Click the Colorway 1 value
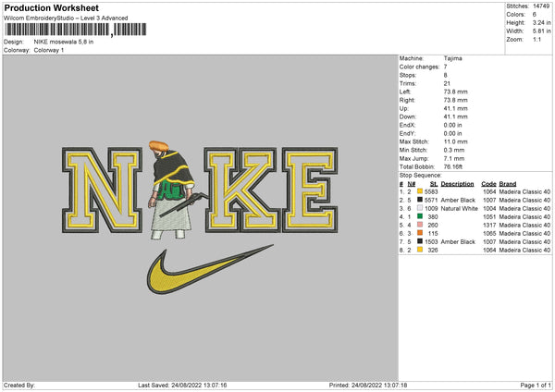This screenshot has height=392, width=555. [49, 50]
